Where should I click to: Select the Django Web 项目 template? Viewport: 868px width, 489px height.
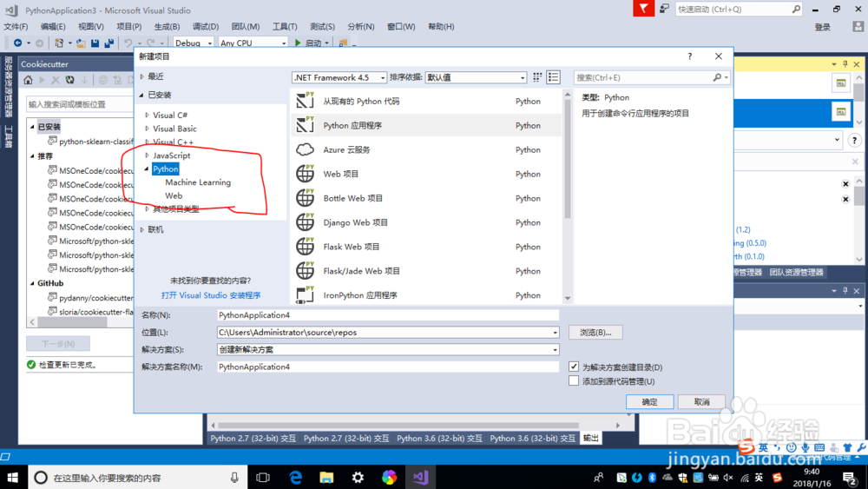click(x=425, y=222)
